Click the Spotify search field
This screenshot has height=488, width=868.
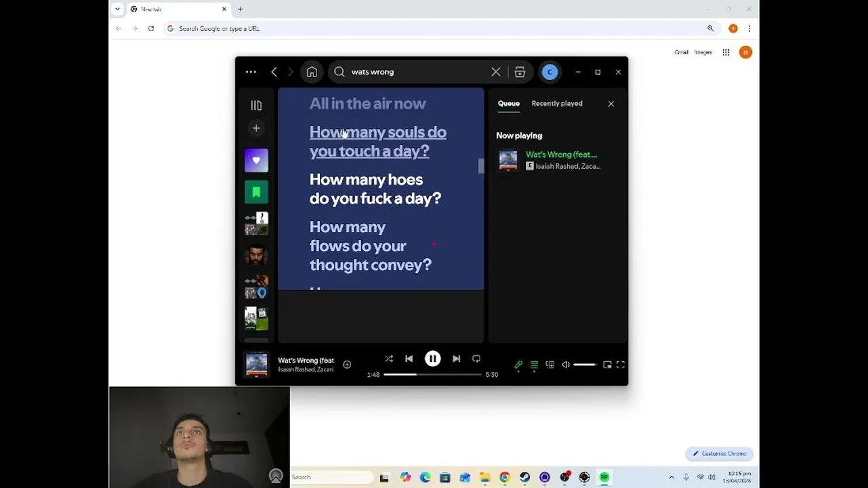click(417, 72)
